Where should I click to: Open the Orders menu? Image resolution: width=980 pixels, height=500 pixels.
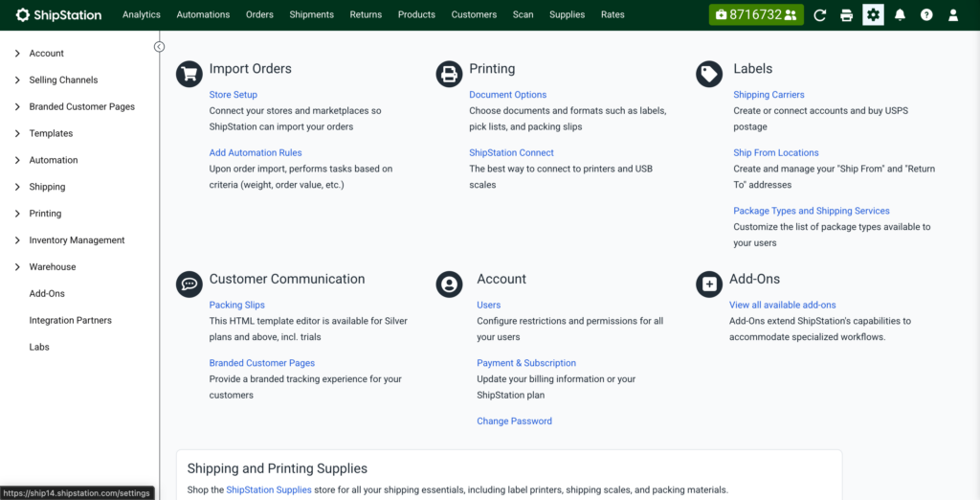[x=259, y=15]
